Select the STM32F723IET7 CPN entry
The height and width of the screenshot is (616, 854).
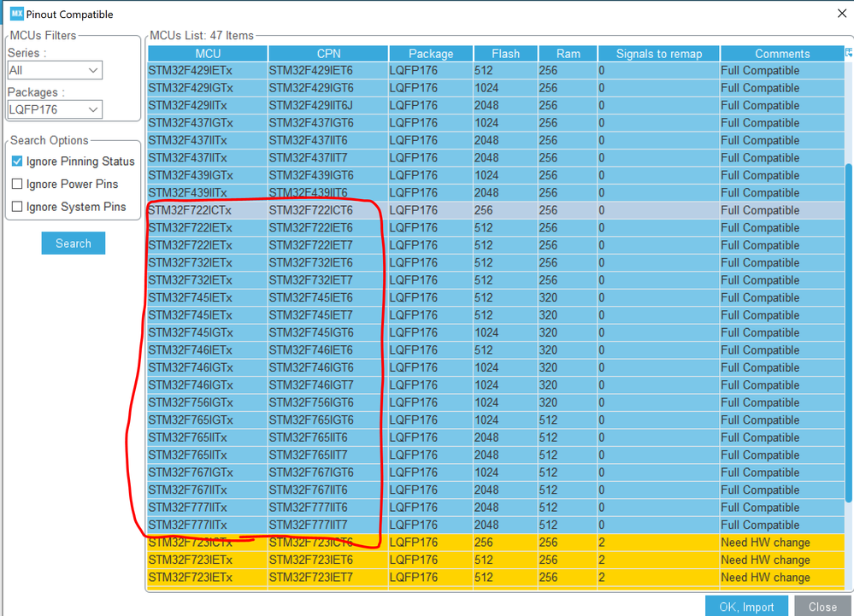point(328,578)
